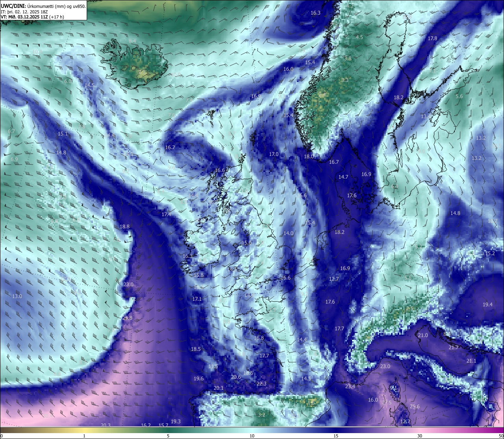Click the map value 21.7
The height and width of the screenshot is (439, 504).
[x=453, y=347]
